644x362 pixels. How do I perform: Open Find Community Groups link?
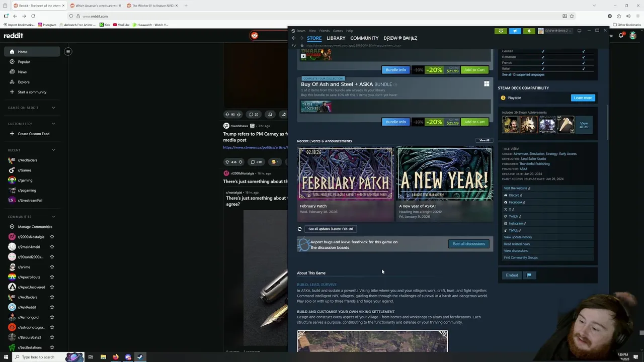pos(521,257)
